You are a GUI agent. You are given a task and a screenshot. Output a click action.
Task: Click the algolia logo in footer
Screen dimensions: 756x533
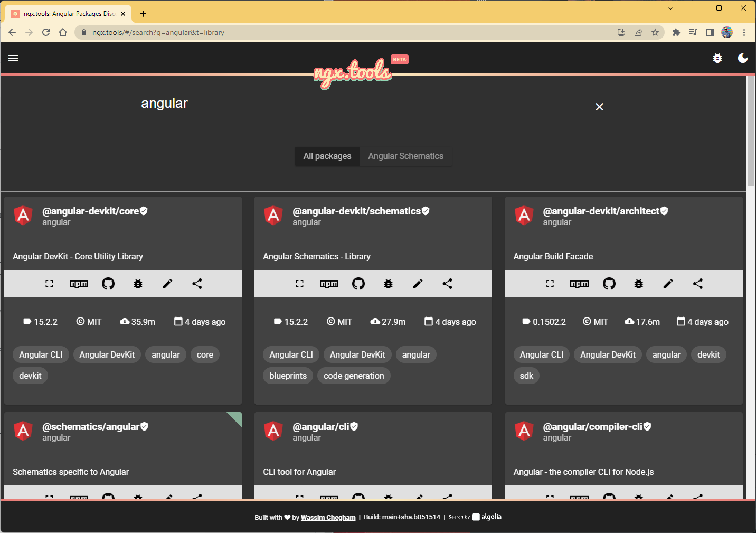click(x=487, y=517)
